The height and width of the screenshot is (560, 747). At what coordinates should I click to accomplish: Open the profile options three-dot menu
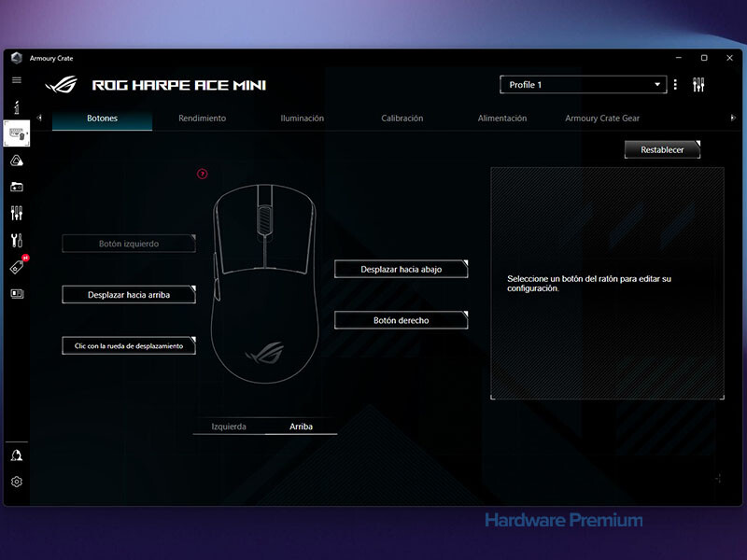coord(675,85)
